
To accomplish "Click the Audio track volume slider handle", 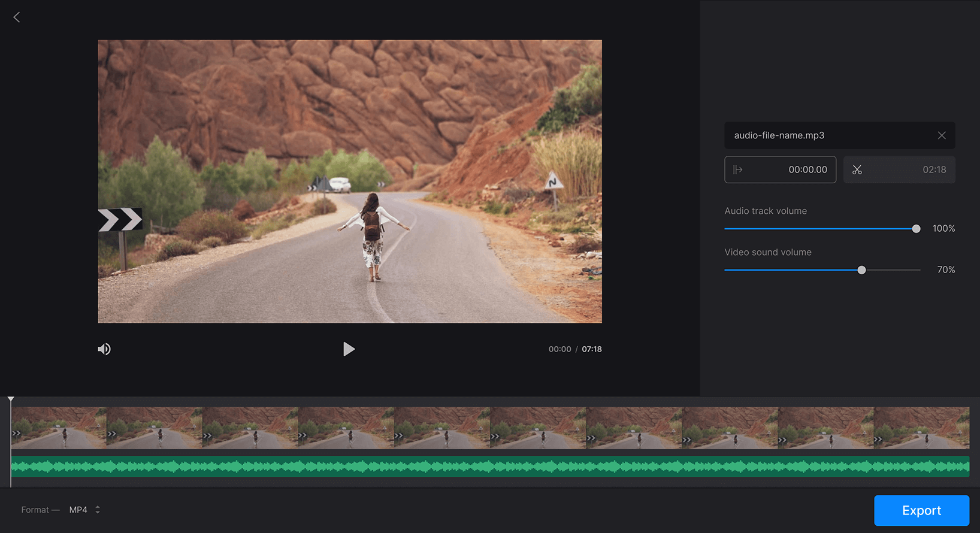I will 916,229.
